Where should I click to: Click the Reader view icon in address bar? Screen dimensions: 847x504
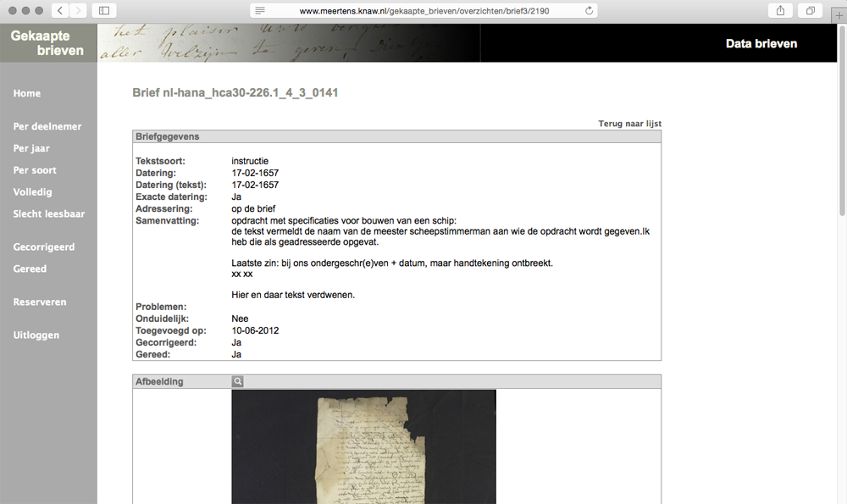(260, 10)
